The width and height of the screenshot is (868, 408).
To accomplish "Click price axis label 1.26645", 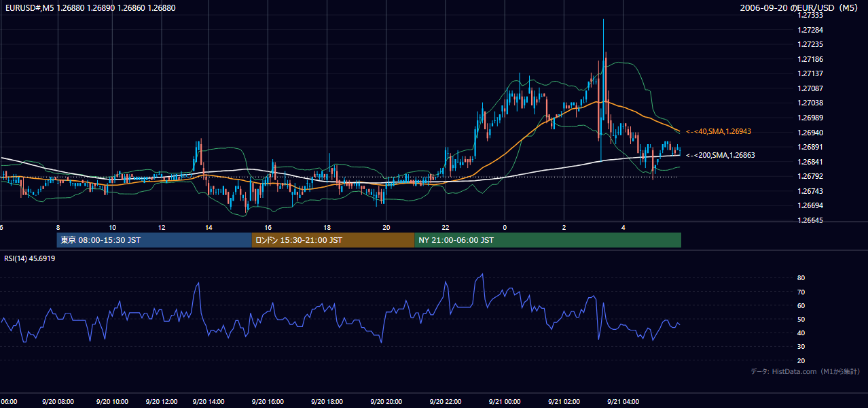I will pyautogui.click(x=810, y=220).
